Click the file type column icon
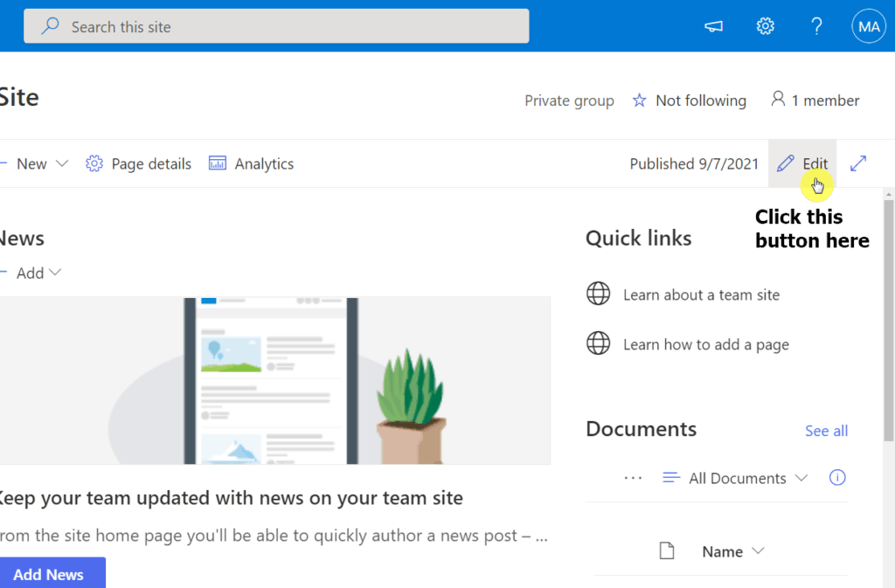The image size is (895, 588). point(667,551)
